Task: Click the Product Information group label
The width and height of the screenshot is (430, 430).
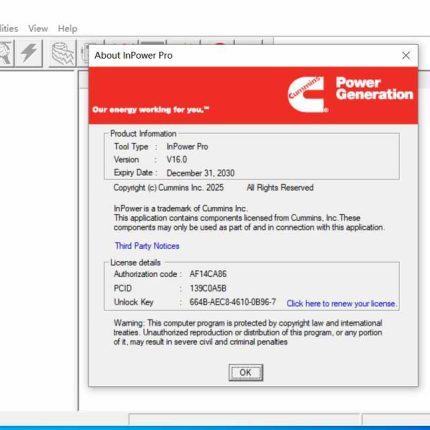Action: pos(143,134)
